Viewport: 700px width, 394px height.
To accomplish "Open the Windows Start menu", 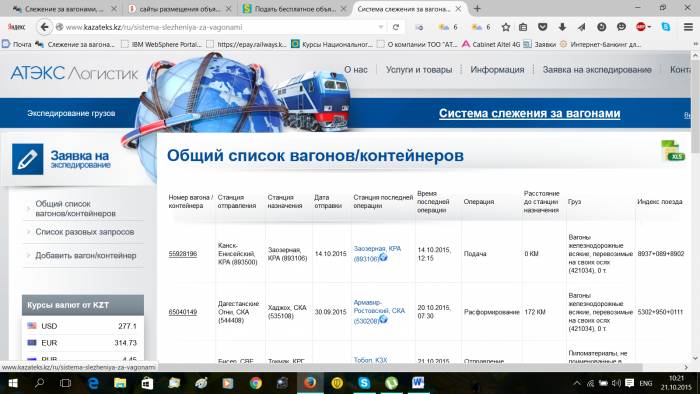I will [x=12, y=383].
